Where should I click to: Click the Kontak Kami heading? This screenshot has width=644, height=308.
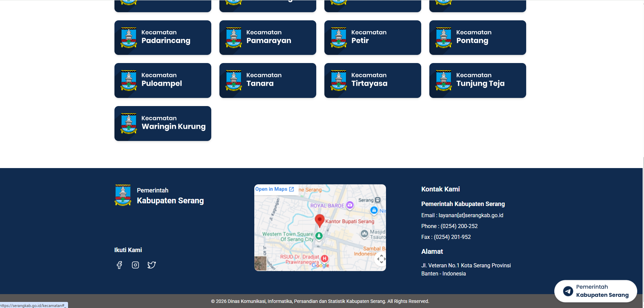pyautogui.click(x=441, y=189)
